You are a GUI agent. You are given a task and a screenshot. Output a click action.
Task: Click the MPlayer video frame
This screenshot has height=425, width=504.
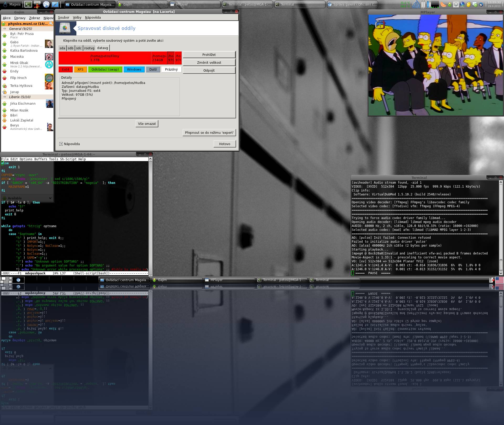point(436,65)
